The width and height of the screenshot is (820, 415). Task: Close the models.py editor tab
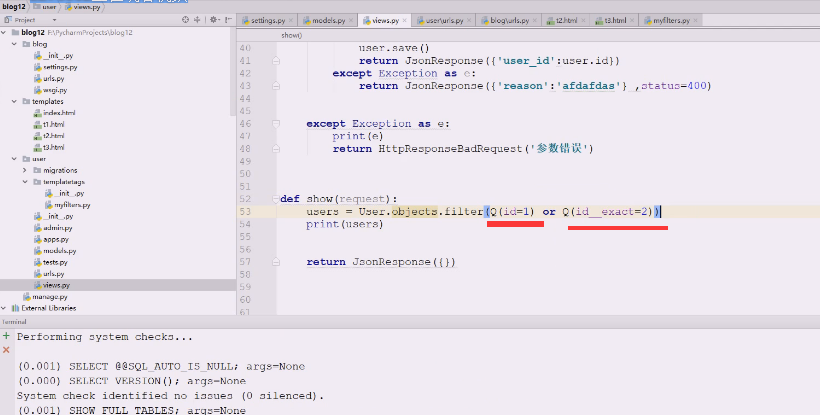(351, 20)
